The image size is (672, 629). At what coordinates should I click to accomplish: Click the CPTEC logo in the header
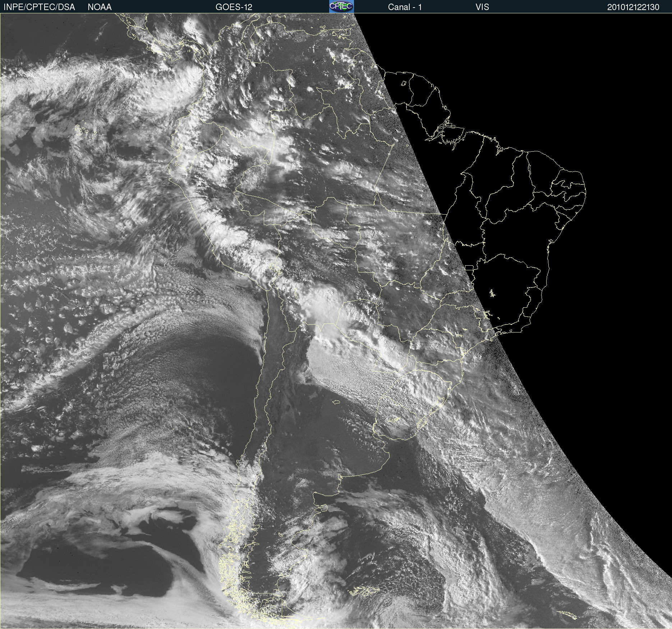341,6
